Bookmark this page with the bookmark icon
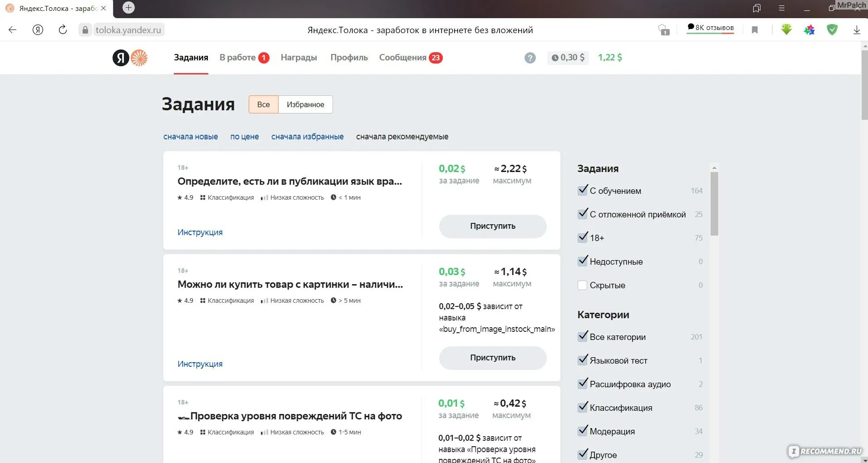868x463 pixels. click(755, 30)
